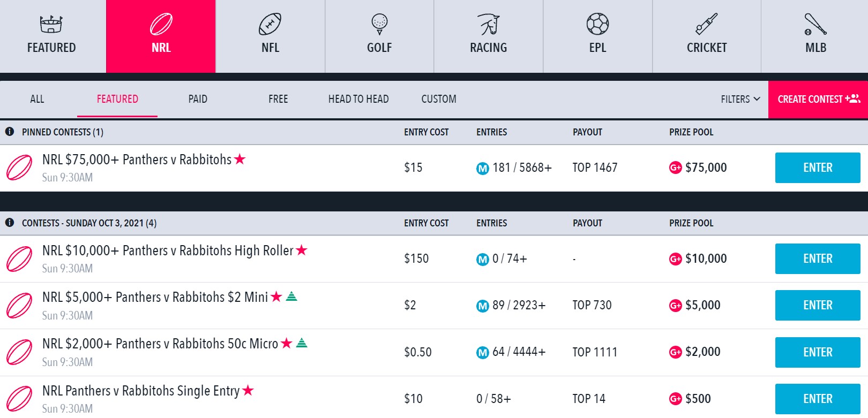Screen dimensions: 868x418
Task: Sort Sunday contests by Entries header
Action: coord(492,223)
